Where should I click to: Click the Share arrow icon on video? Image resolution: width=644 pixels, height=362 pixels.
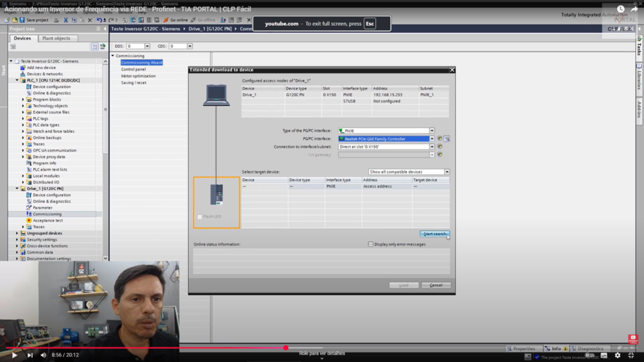pos(634,9)
